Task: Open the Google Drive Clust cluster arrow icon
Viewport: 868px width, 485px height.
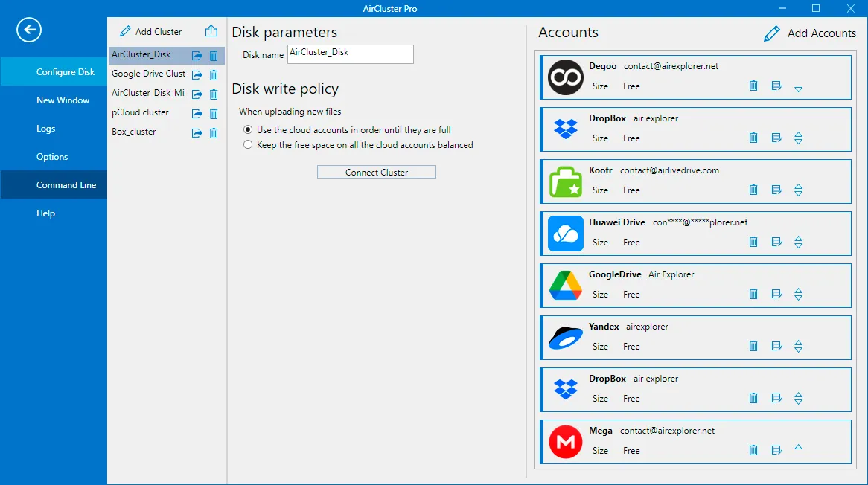Action: coord(197,74)
